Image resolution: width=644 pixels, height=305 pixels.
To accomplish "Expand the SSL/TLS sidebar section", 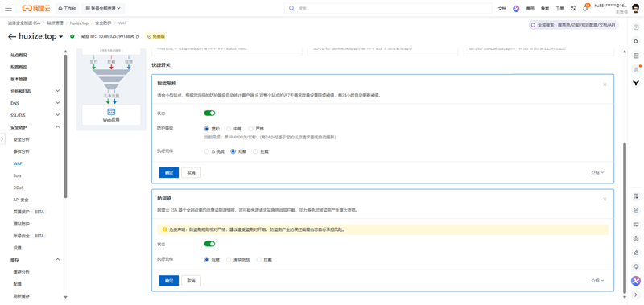I will [57, 115].
